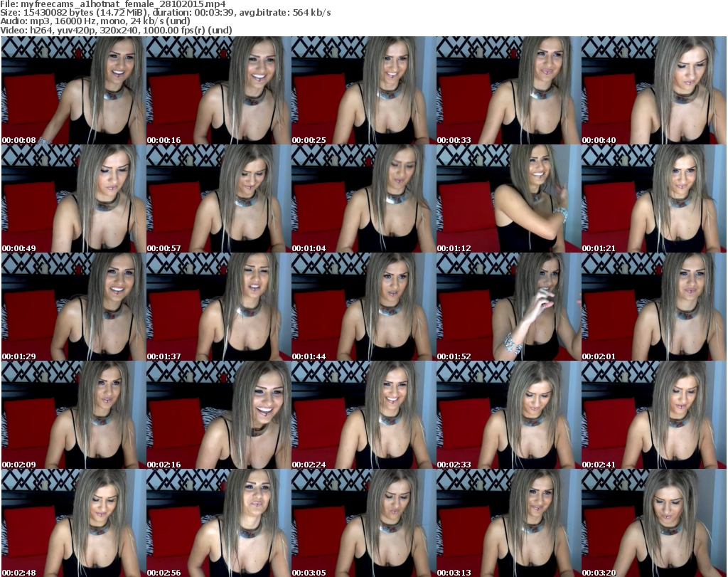
Task: Select the thumbnail stamped 00:00:16
Action: point(219,90)
